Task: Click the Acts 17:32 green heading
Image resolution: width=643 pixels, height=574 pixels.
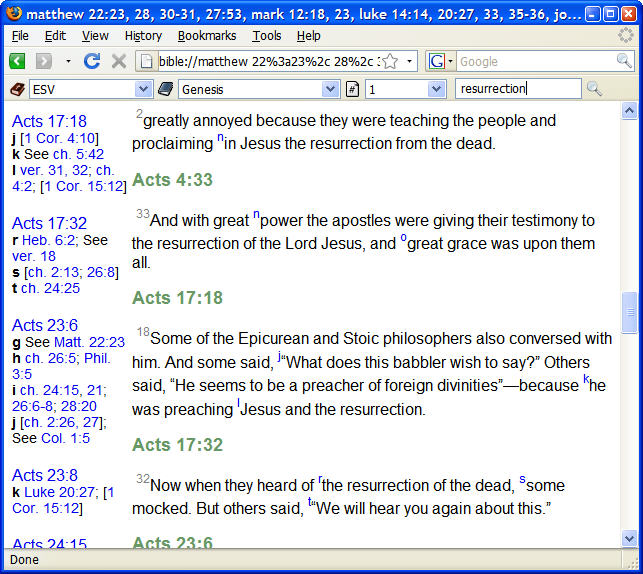Action: pyautogui.click(x=177, y=444)
